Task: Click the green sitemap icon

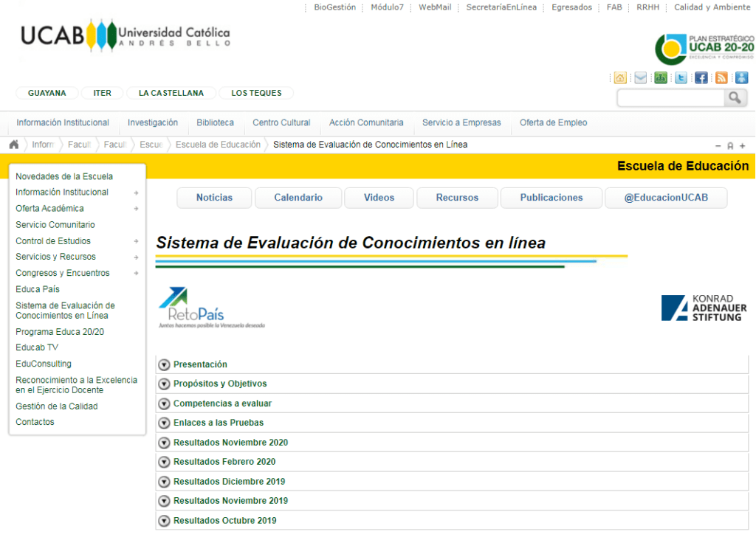Action: point(661,78)
